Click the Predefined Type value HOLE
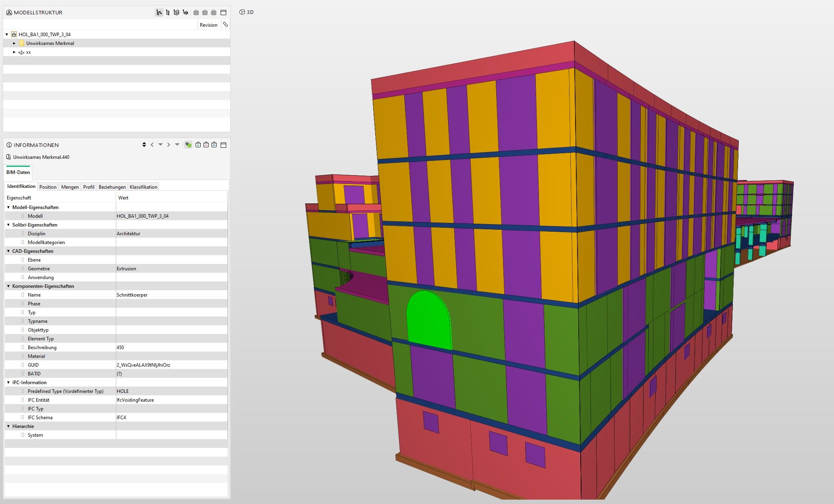Viewport: 834px width, 504px height. (123, 391)
